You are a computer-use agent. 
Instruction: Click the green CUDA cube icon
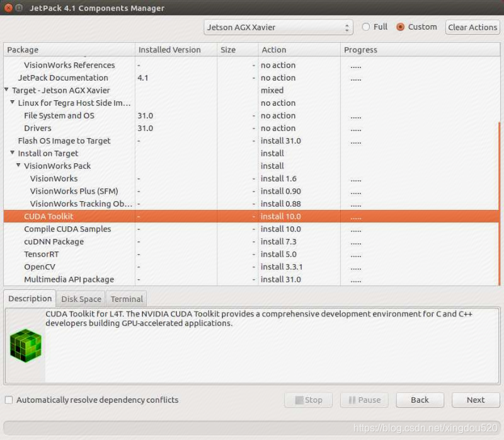click(26, 345)
